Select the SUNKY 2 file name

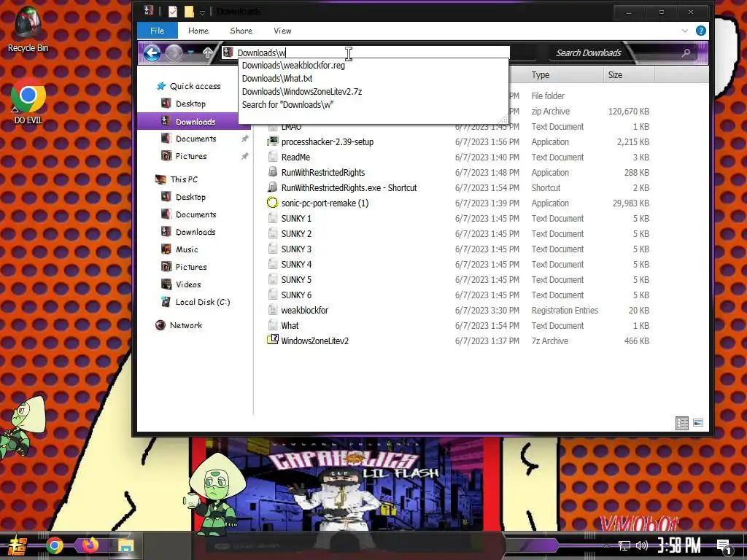(x=296, y=234)
